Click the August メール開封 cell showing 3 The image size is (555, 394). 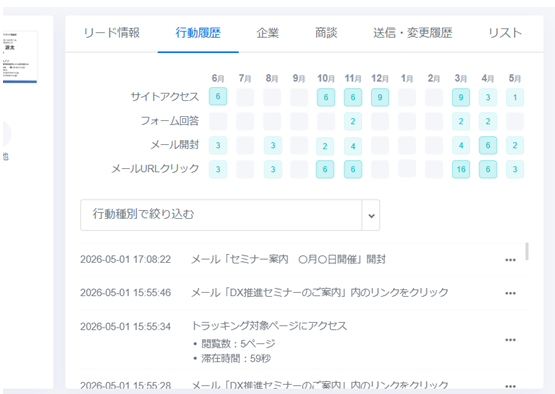tap(273, 145)
